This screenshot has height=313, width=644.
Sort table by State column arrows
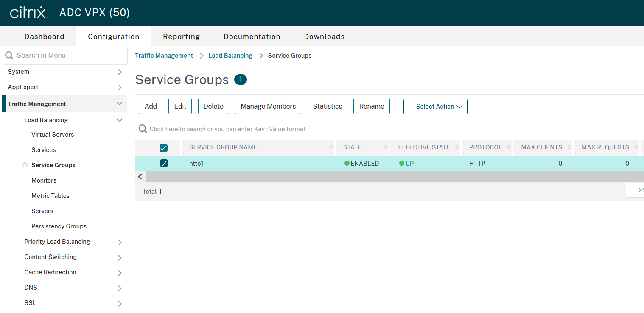tap(386, 147)
